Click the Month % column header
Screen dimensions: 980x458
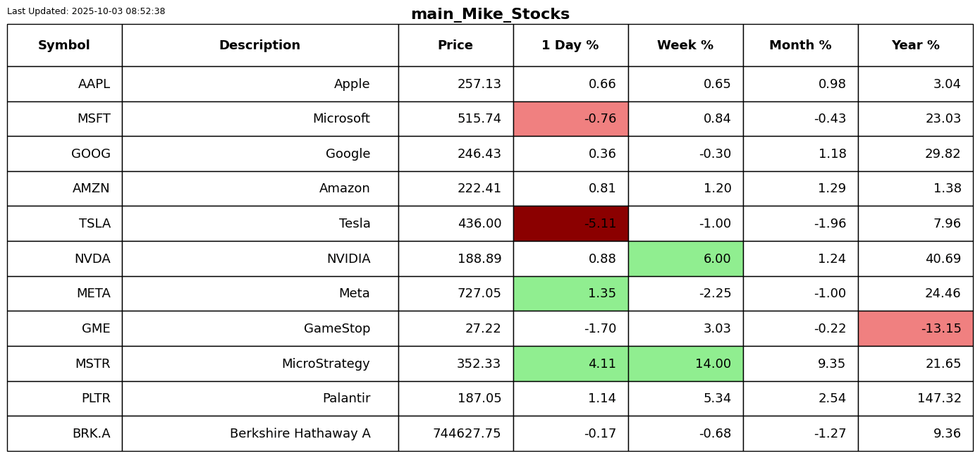tap(800, 45)
